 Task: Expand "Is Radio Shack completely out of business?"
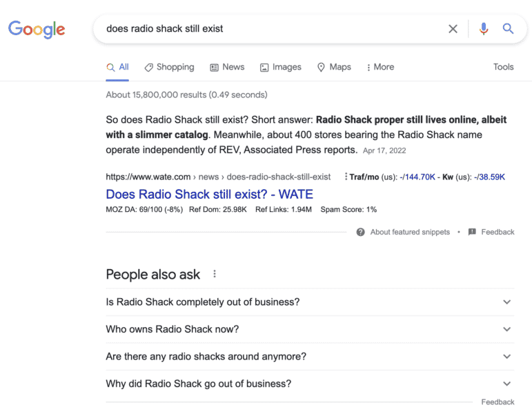point(506,302)
